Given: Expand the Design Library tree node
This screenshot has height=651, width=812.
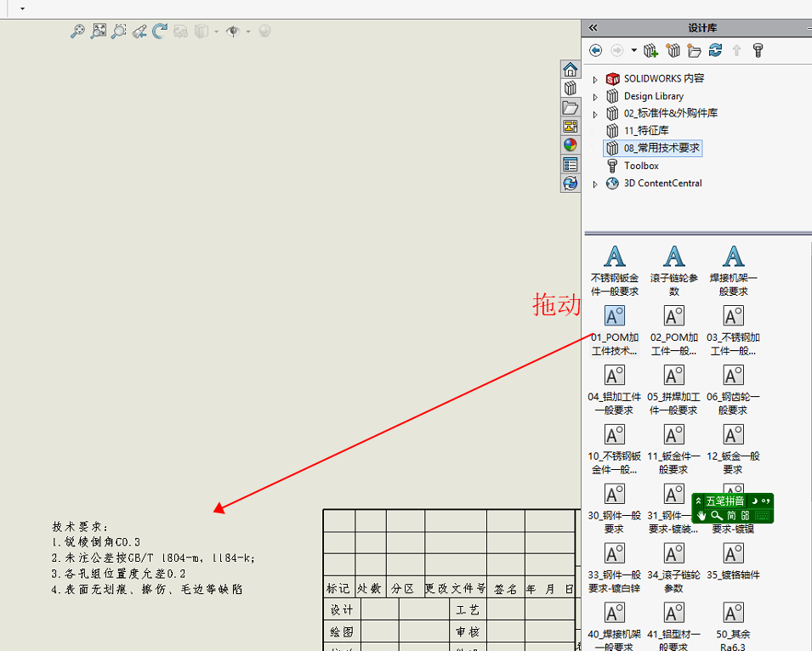Looking at the screenshot, I should click(x=595, y=97).
